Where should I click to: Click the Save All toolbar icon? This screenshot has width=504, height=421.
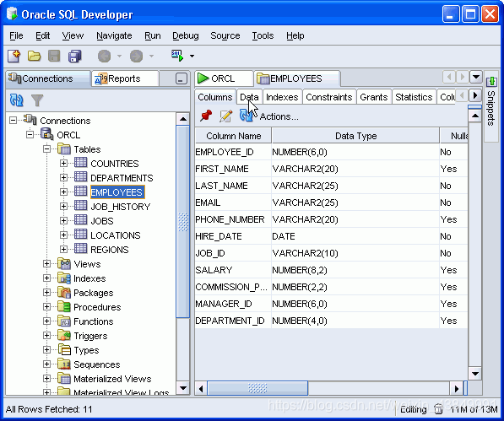(x=74, y=56)
